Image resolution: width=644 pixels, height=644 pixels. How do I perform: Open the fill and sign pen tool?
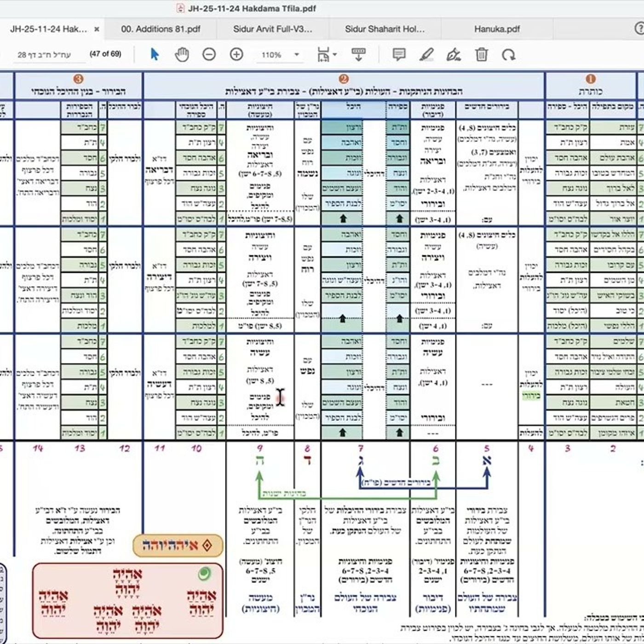click(x=454, y=55)
